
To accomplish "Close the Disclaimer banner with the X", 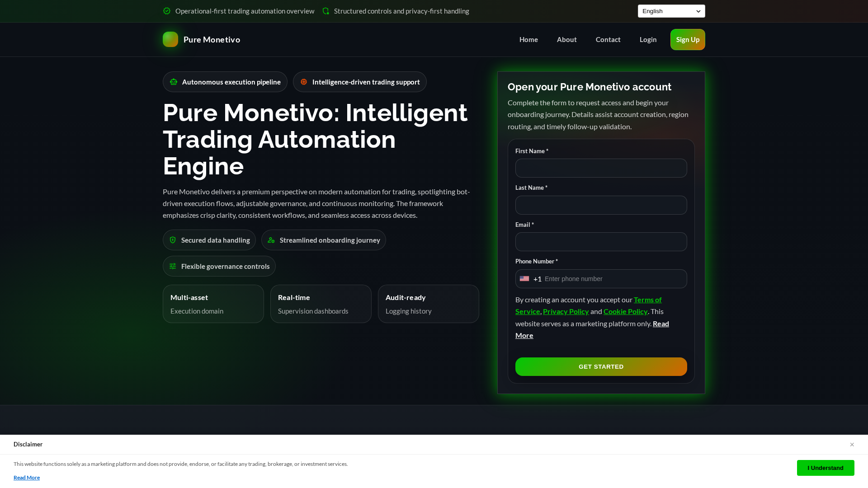I will [x=852, y=445].
